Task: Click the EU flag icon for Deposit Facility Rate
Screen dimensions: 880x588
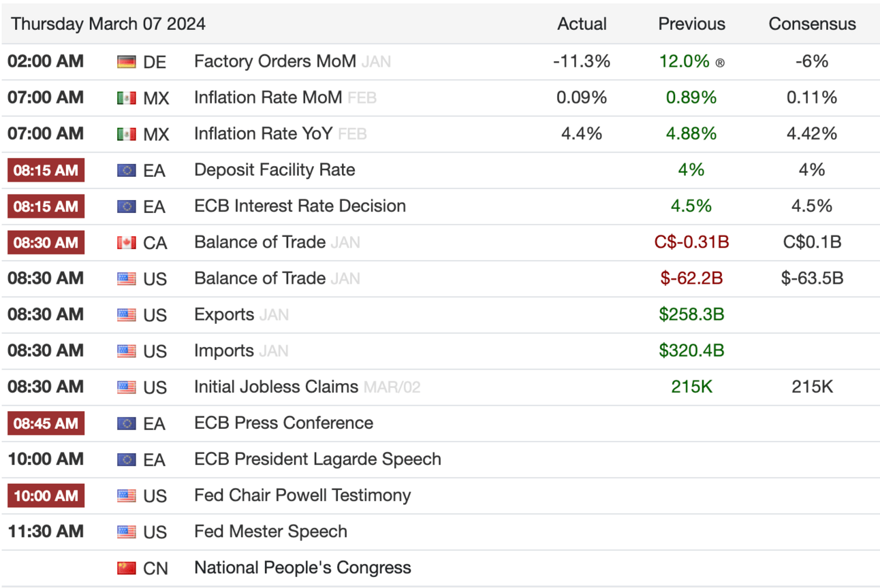Action: [126, 170]
